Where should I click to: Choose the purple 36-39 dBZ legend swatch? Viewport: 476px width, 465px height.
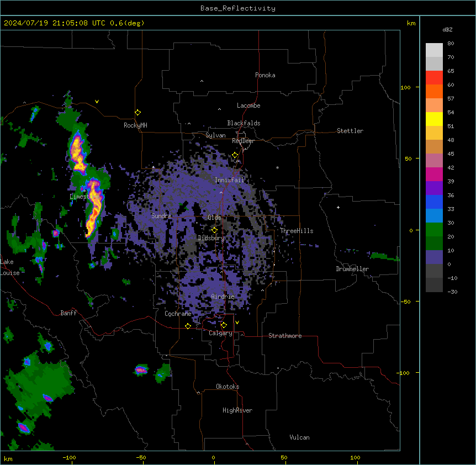pos(434,188)
